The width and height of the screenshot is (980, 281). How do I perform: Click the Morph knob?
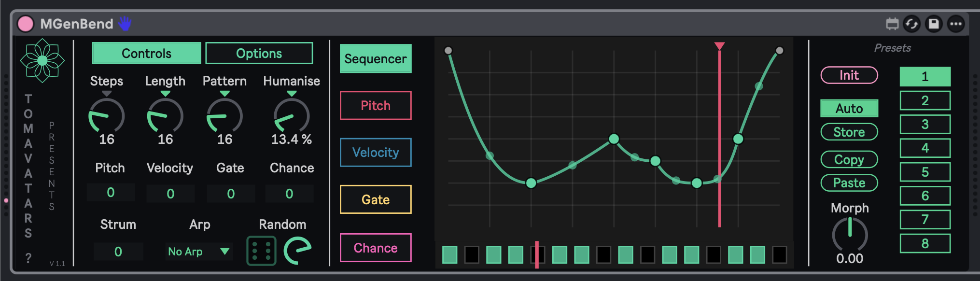[850, 234]
